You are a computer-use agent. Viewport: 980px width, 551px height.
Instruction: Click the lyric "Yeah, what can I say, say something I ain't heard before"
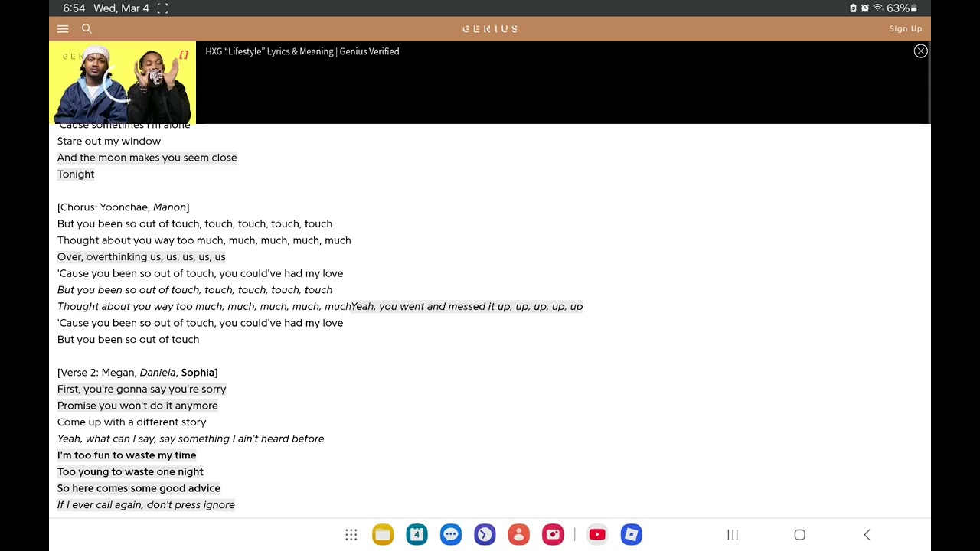click(191, 439)
